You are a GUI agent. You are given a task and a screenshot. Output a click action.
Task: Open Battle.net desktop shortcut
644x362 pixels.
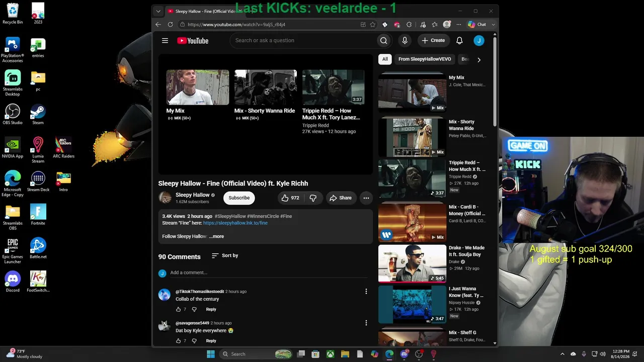(x=38, y=249)
